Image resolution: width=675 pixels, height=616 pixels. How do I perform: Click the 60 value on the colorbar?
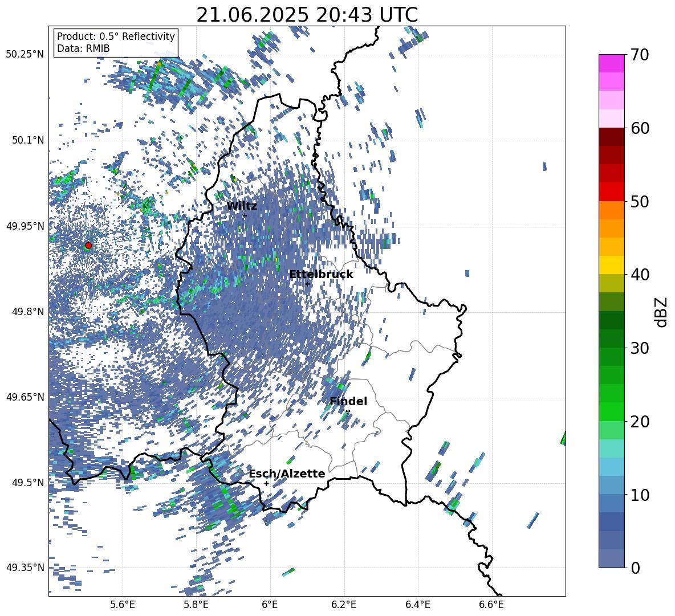coord(640,128)
